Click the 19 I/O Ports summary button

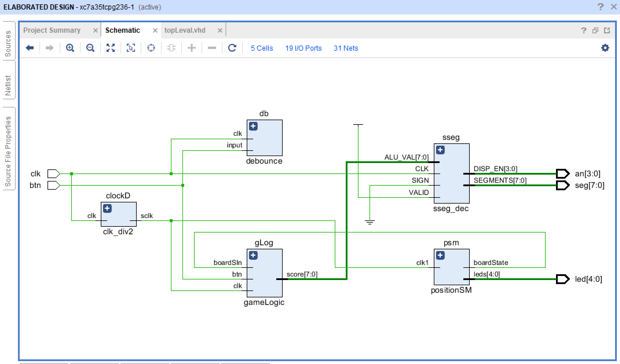click(303, 49)
